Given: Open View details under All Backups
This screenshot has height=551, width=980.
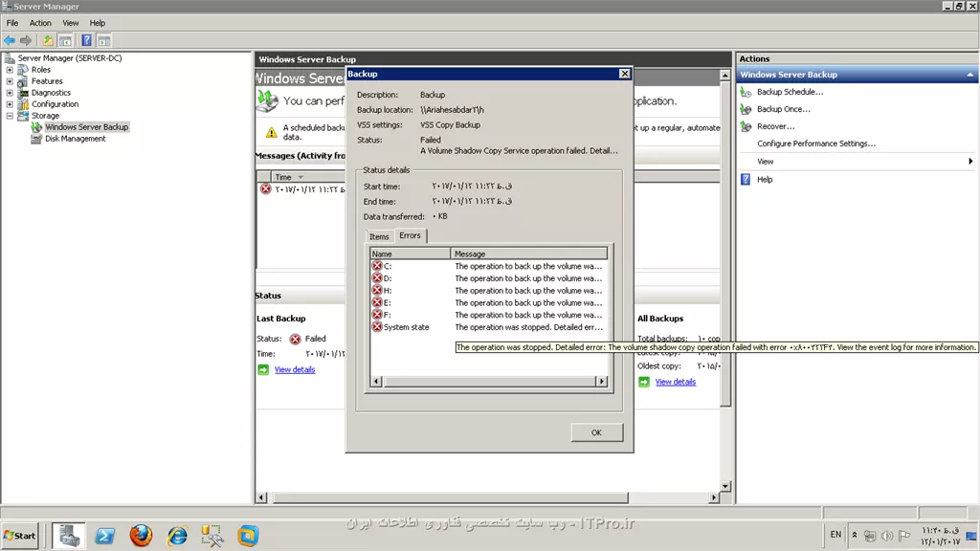Looking at the screenshot, I should [x=675, y=382].
